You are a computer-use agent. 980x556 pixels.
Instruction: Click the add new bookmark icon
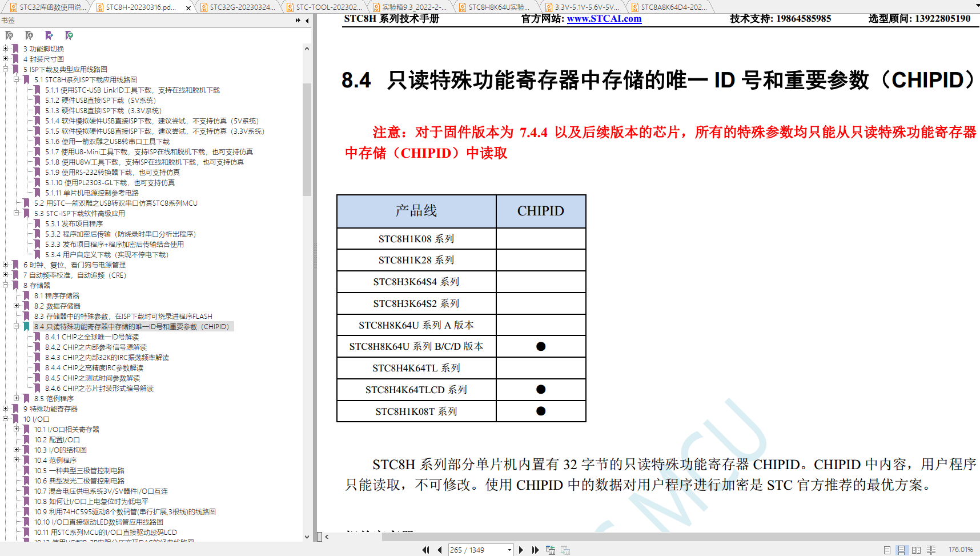tap(29, 35)
